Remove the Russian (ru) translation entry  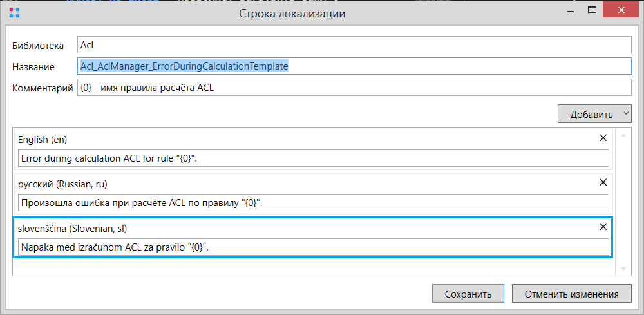(603, 182)
